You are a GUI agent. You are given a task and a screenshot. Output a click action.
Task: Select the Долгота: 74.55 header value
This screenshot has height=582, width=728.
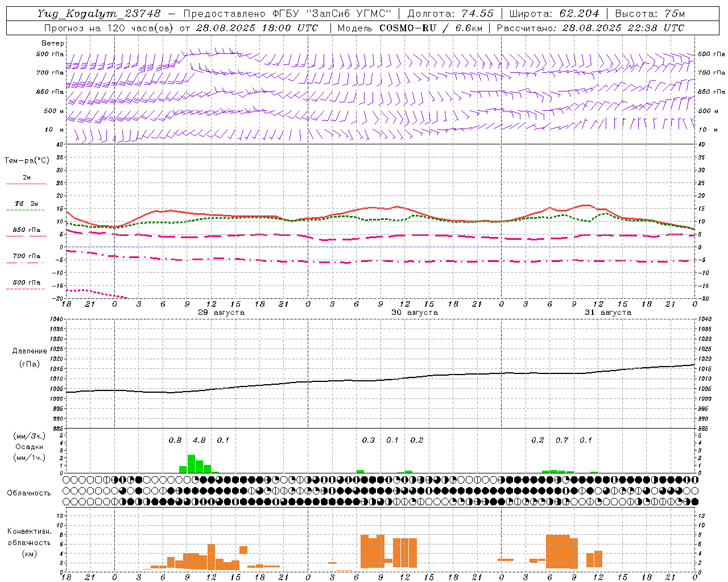[x=450, y=14]
